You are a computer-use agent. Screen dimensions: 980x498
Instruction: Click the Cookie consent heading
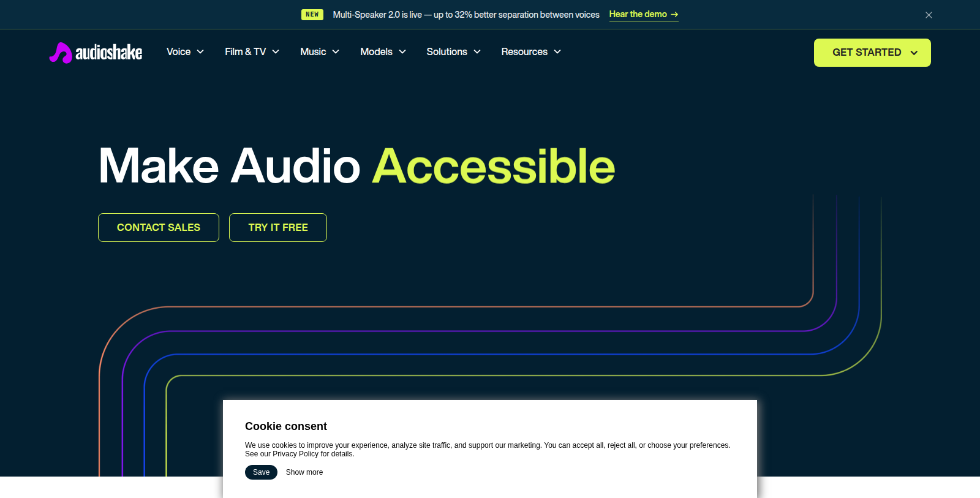tap(286, 426)
